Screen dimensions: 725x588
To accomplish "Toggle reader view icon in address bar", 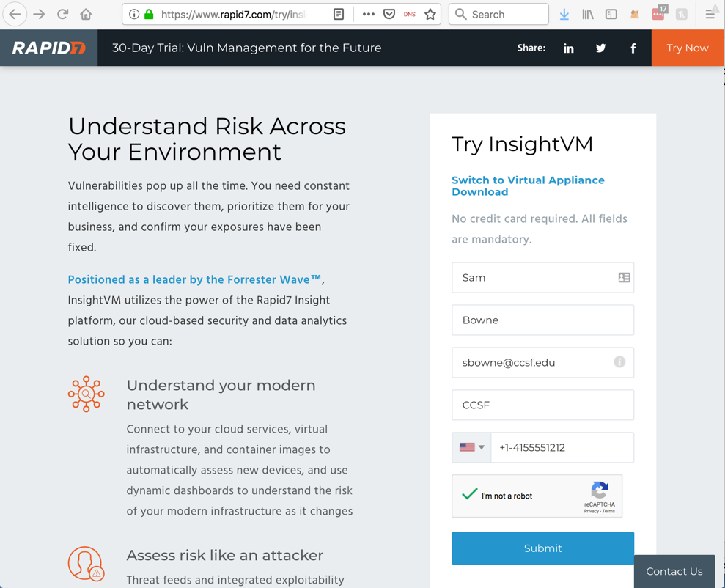I will coord(339,15).
